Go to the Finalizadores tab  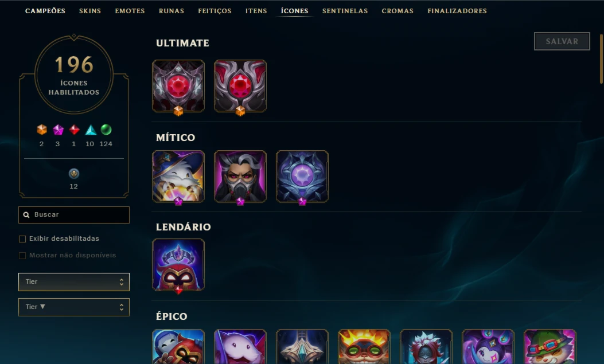pyautogui.click(x=457, y=11)
